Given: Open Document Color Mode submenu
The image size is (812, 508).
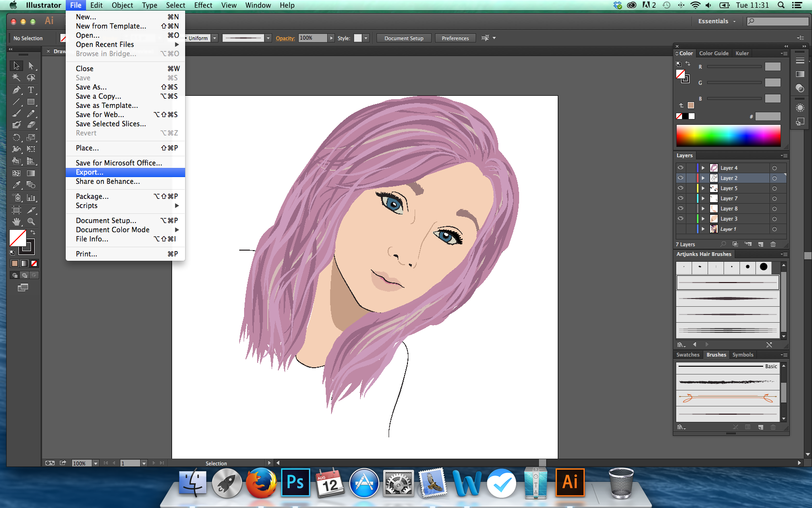Looking at the screenshot, I should coord(125,230).
